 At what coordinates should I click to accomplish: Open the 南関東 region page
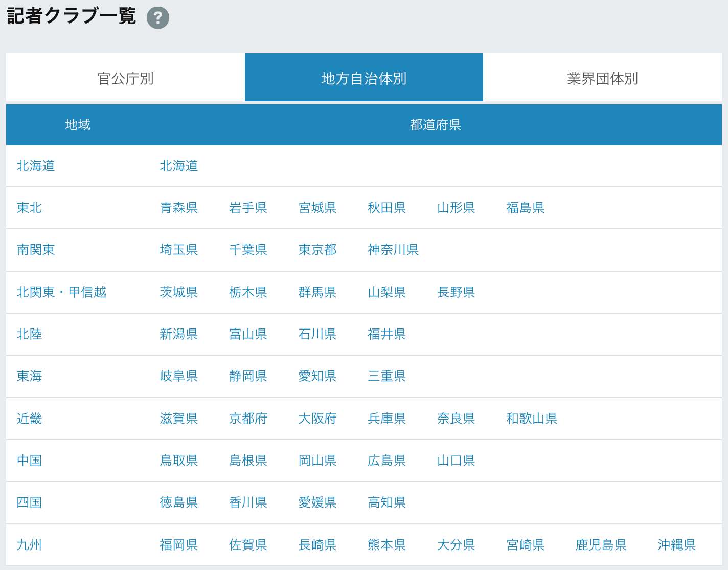[36, 250]
